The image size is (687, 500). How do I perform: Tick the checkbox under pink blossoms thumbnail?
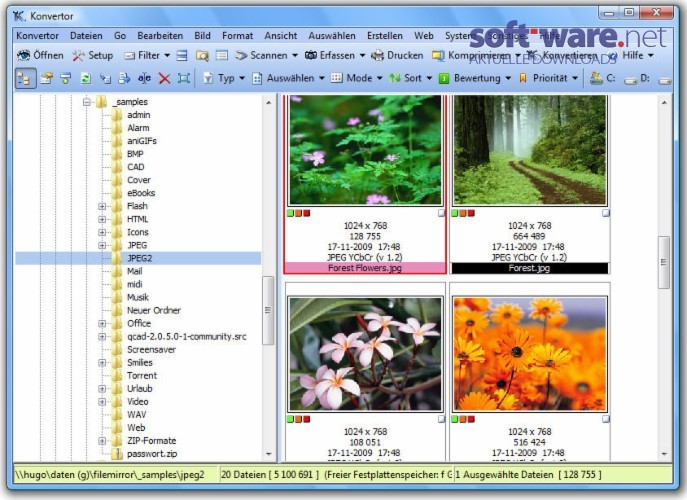coord(441,419)
